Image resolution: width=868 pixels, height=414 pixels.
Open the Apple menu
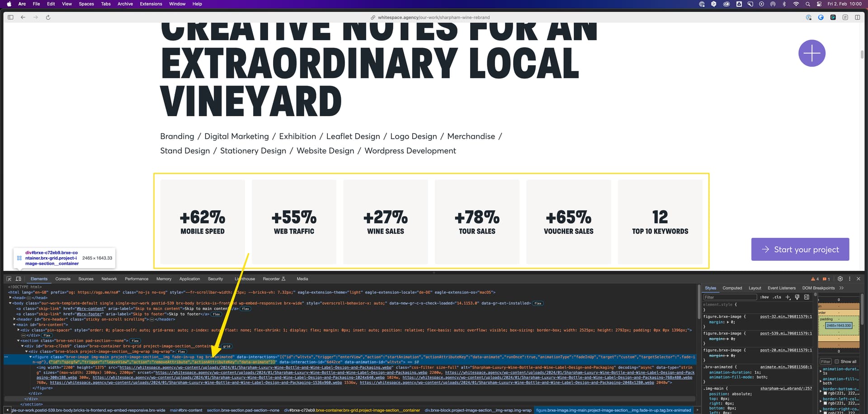[9, 4]
